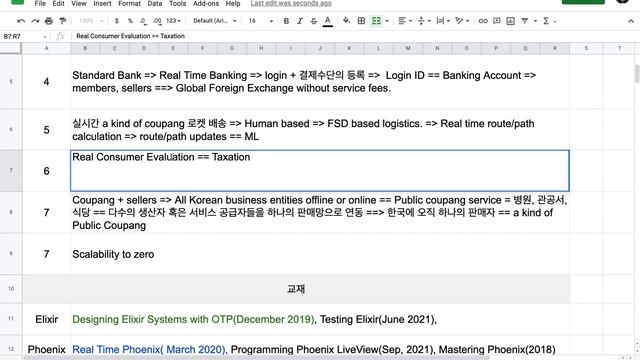Click the horizontal scrollbar thumb
640x360 pixels.
pyautogui.click(x=256, y=358)
